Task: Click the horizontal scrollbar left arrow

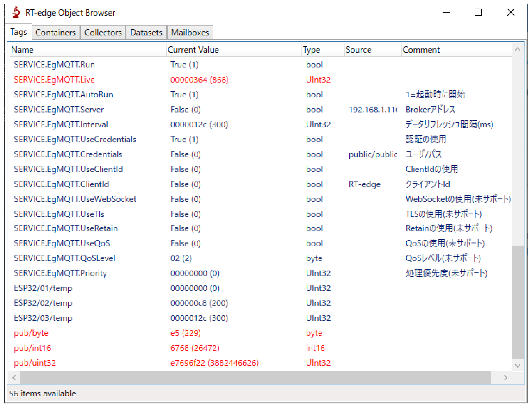Action: [14, 377]
